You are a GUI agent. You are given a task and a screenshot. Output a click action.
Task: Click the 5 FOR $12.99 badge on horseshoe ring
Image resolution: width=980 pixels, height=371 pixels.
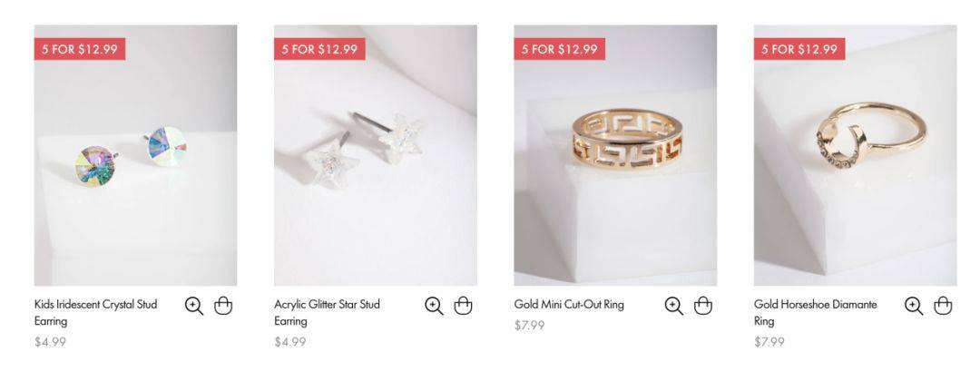click(x=800, y=49)
